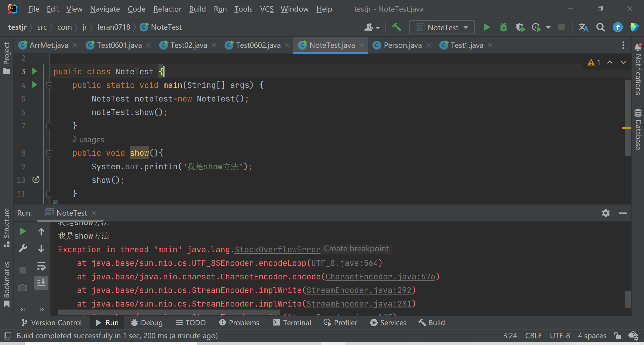Click the StackOverflowError link in console
Viewport: 644px width, 345px height.
277,250
